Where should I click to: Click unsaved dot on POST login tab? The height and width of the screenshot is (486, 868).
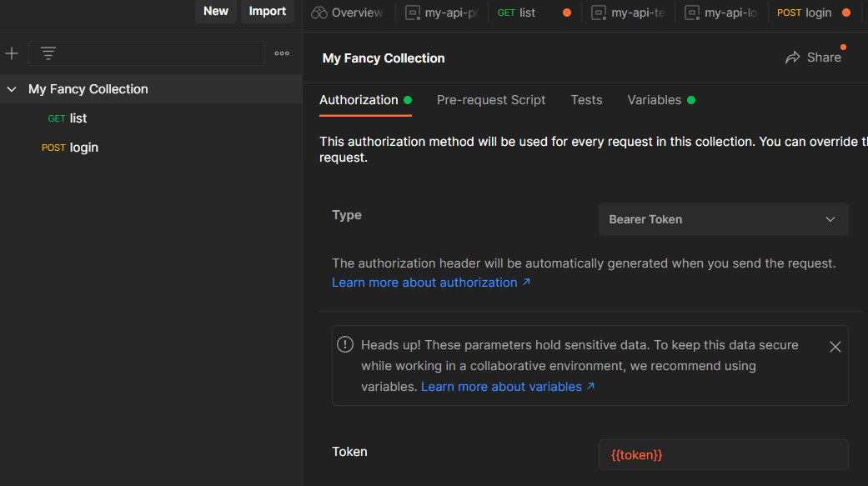(846, 13)
